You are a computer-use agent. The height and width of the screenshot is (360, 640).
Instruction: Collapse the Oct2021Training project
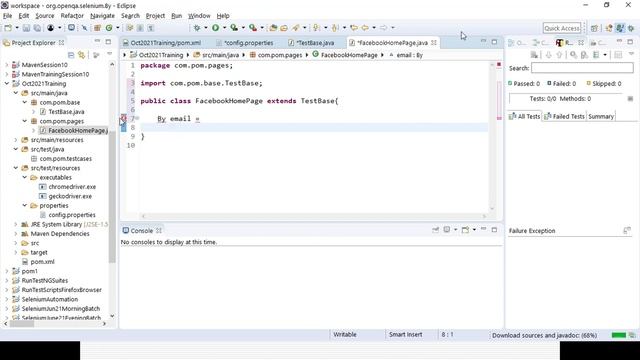(7, 84)
